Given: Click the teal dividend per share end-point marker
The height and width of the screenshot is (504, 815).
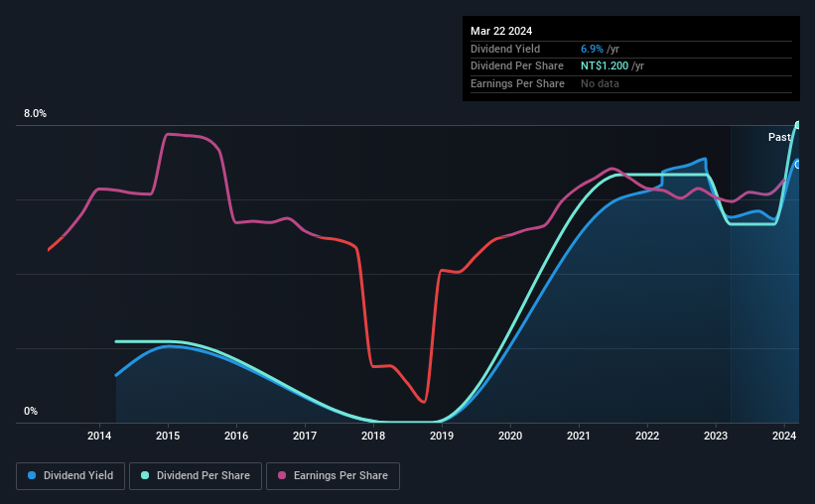Looking at the screenshot, I should tap(798, 125).
